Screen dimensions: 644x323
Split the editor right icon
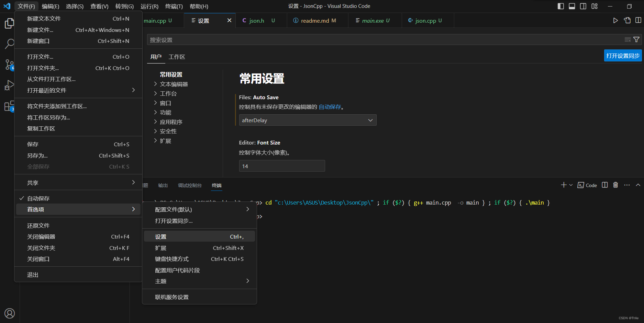[638, 21]
